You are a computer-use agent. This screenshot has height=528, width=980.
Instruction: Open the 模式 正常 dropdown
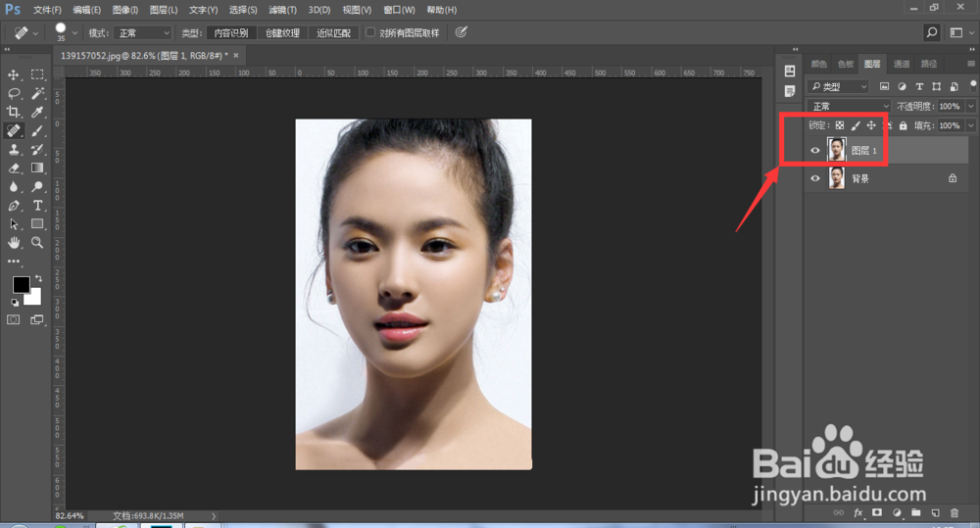(143, 32)
